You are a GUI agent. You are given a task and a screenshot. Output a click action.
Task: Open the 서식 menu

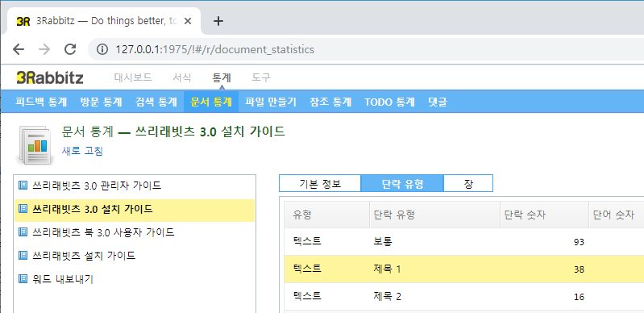tap(182, 77)
